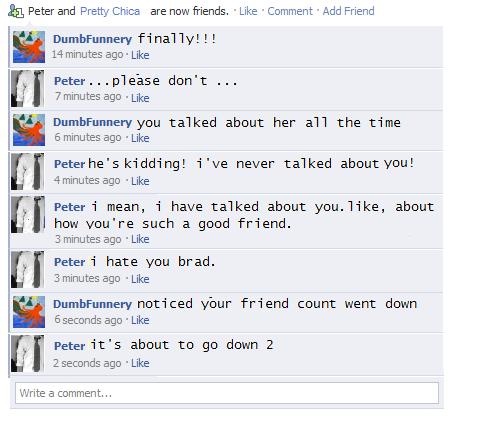Open DumbFunnery avatar on 'friend count went down' comment
The image size is (489, 430).
[29, 312]
